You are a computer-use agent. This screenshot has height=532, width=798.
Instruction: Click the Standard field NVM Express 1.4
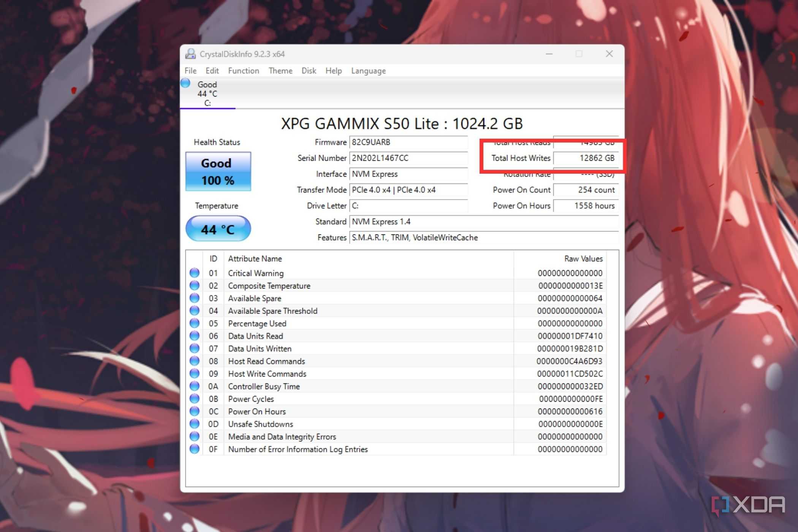[x=484, y=222]
